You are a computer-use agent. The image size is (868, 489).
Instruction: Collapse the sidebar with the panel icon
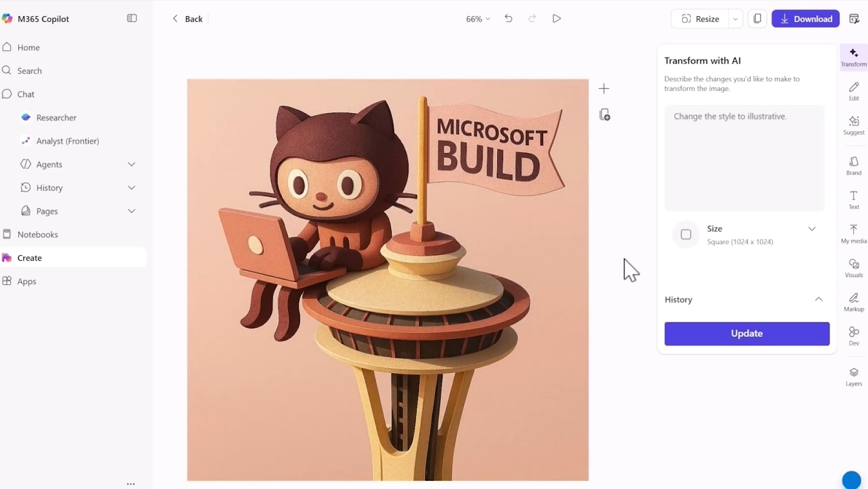tap(132, 18)
